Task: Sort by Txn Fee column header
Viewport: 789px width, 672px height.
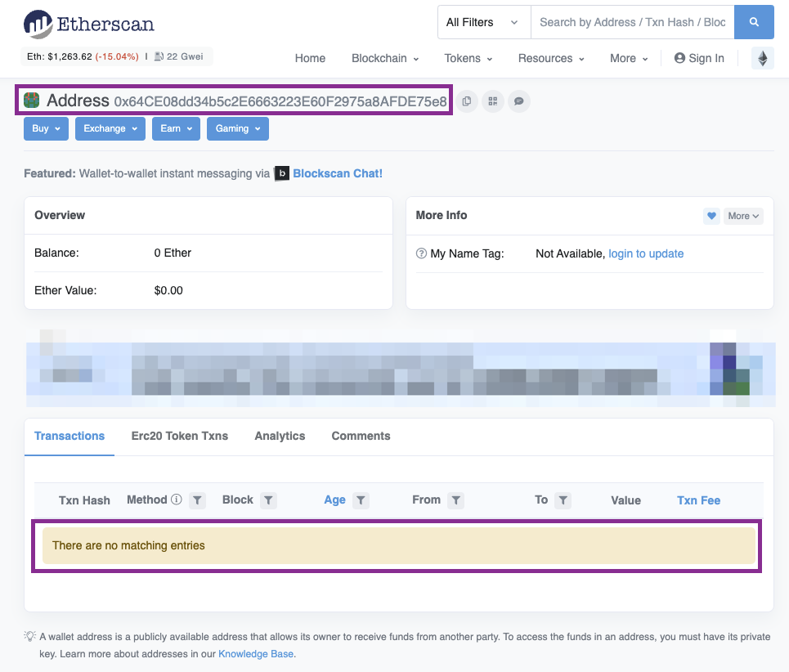Action: click(x=698, y=500)
